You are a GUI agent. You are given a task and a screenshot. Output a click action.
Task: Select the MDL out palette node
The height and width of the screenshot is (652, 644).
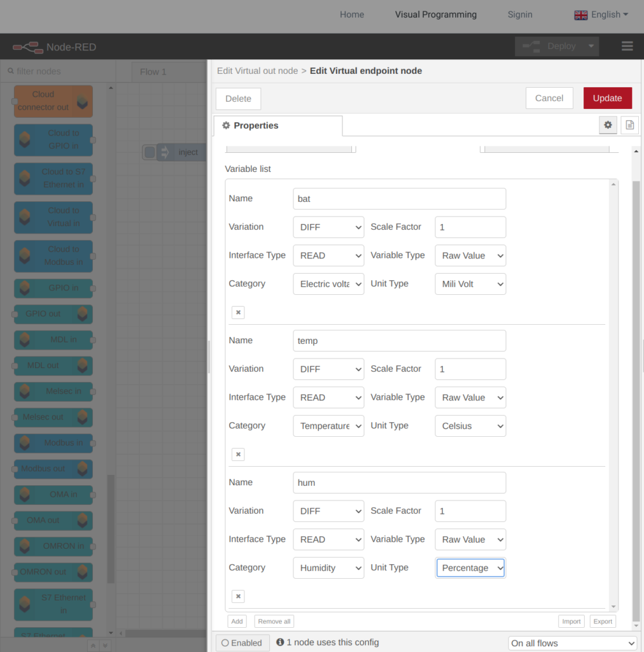click(x=53, y=365)
